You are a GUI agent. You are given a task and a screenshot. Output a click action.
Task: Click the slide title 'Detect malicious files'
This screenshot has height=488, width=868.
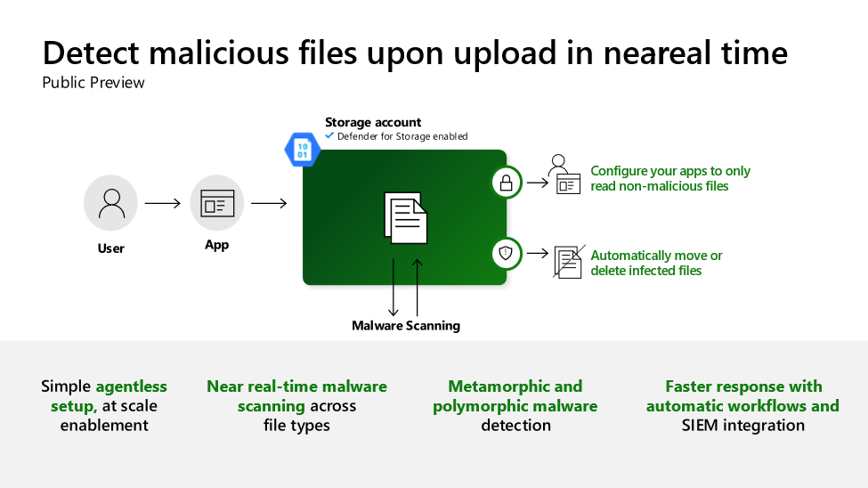(415, 53)
